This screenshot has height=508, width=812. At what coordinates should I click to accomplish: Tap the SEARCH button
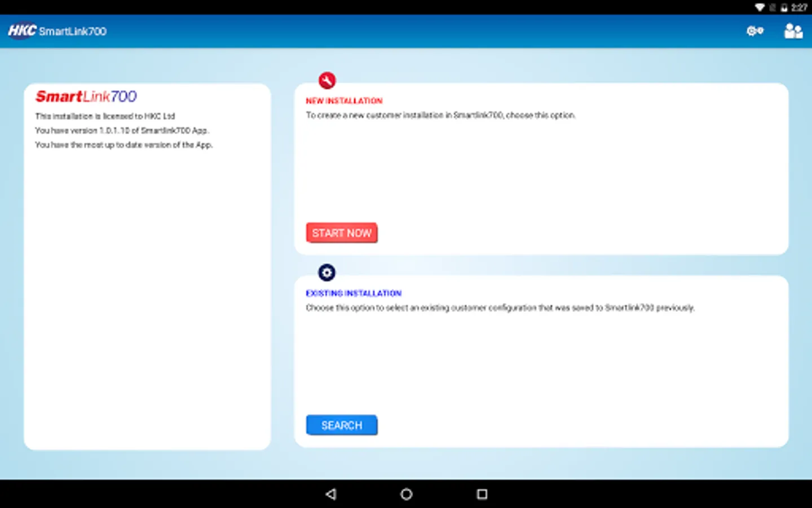tap(342, 425)
